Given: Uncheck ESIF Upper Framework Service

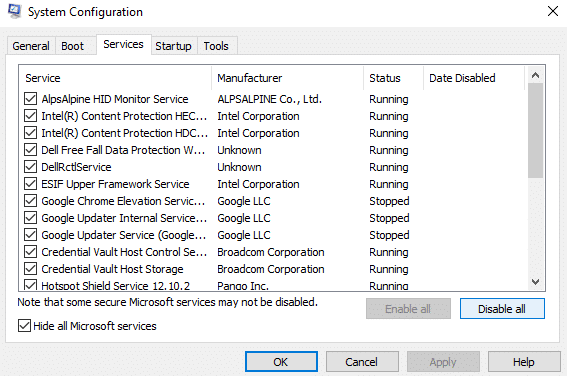Looking at the screenshot, I should click(x=30, y=184).
